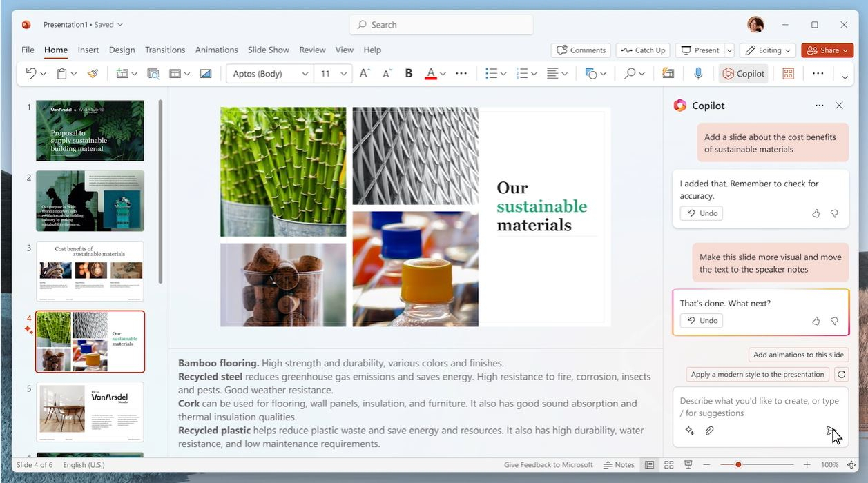Start Dictate with the microphone
The image size is (868, 483).
[698, 73]
